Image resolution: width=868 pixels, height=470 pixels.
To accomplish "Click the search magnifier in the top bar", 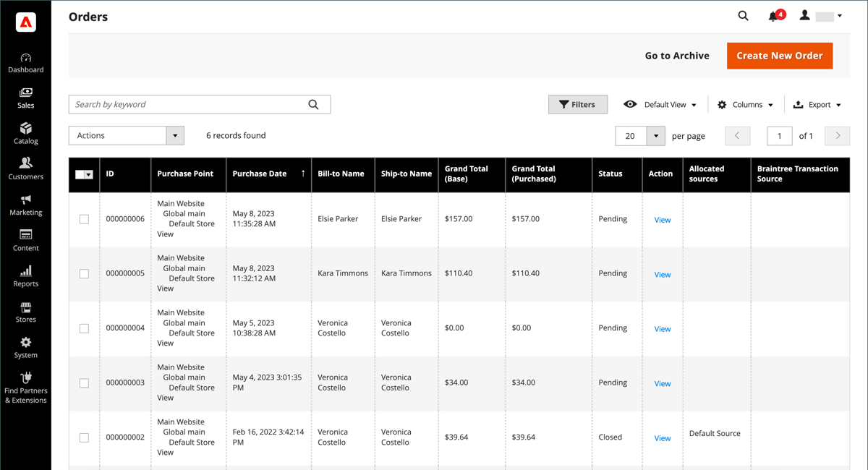I will tap(743, 14).
